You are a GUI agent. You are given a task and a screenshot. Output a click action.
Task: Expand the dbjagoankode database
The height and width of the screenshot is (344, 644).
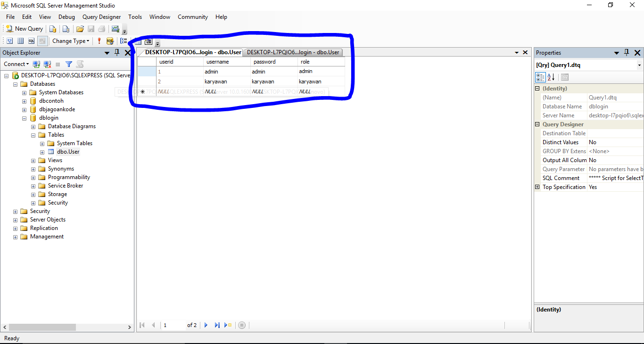click(x=24, y=109)
